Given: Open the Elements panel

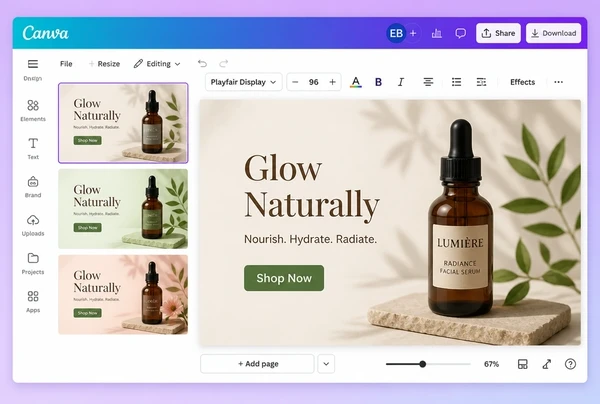Looking at the screenshot, I should pyautogui.click(x=33, y=110).
